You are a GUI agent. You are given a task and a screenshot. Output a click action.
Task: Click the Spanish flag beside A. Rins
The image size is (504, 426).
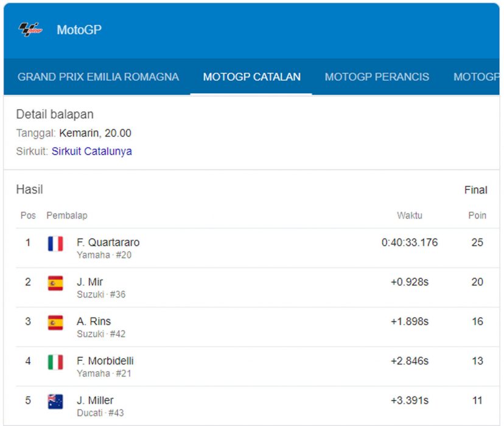tap(55, 323)
